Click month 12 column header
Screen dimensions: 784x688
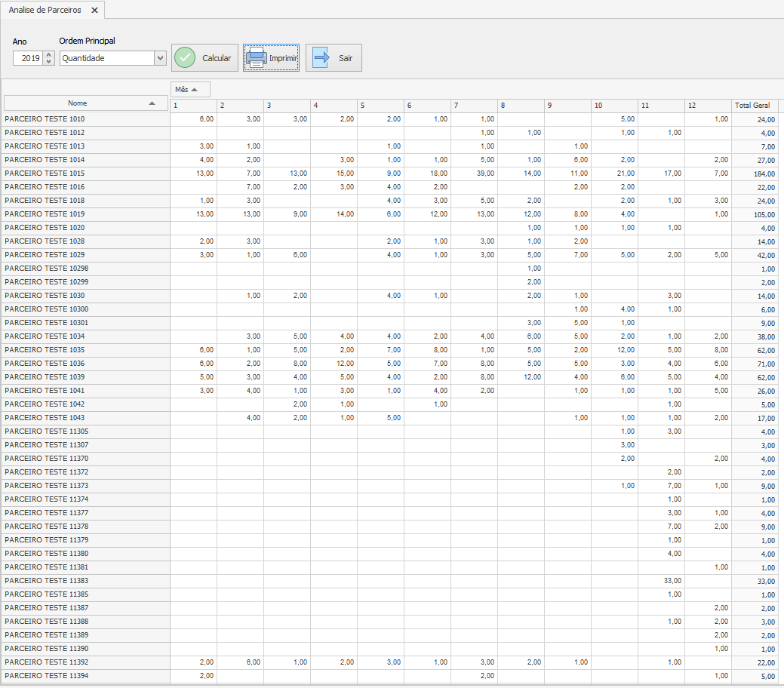pyautogui.click(x=707, y=106)
